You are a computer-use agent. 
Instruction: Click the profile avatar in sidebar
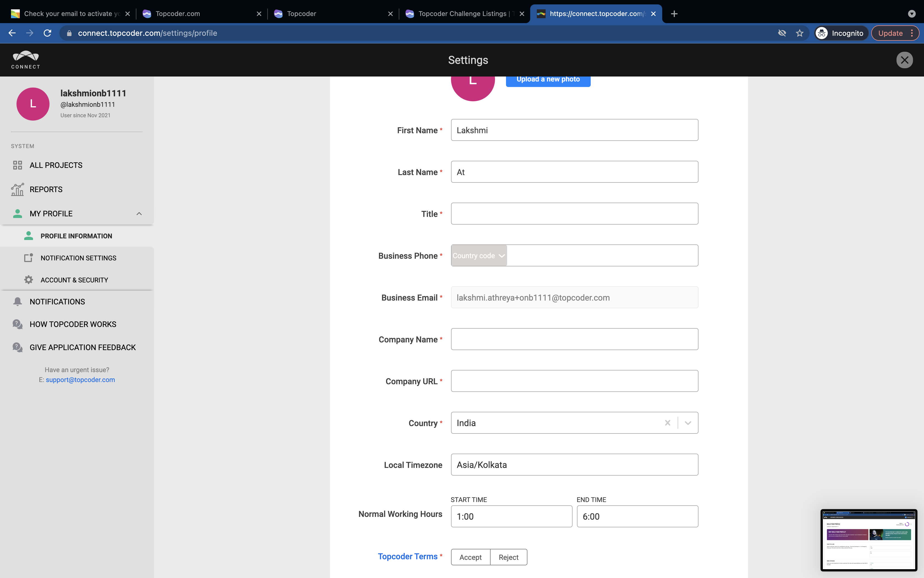[33, 104]
